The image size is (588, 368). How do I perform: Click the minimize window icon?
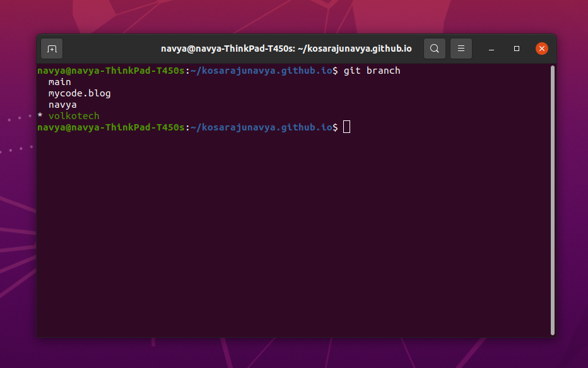tap(490, 49)
